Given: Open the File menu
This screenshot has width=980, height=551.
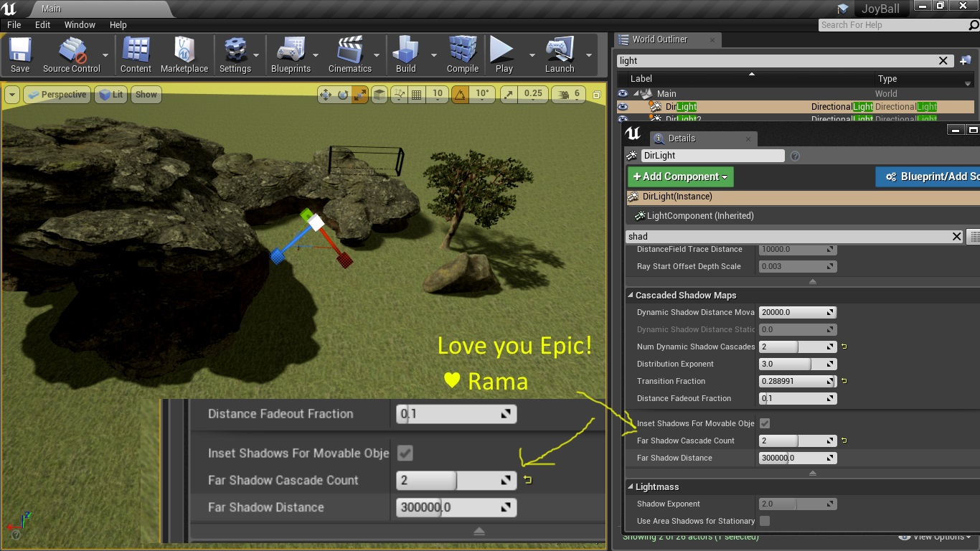Looking at the screenshot, I should click(x=14, y=24).
